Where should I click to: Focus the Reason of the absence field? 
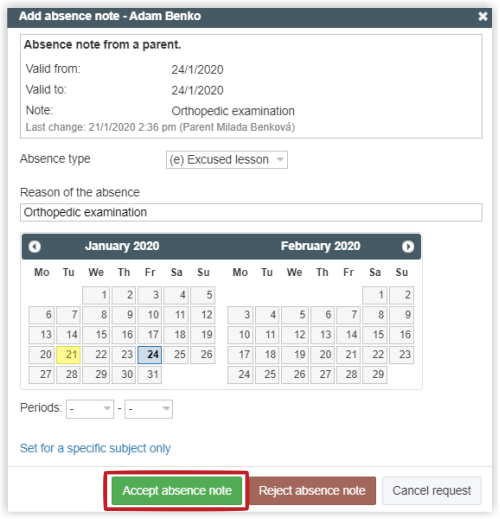click(x=251, y=212)
